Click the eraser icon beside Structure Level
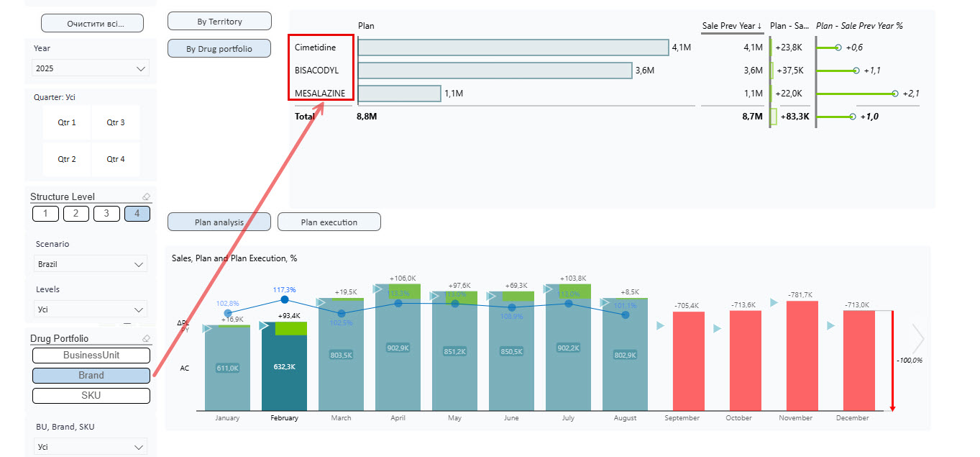This screenshot has height=457, width=980. [x=146, y=196]
